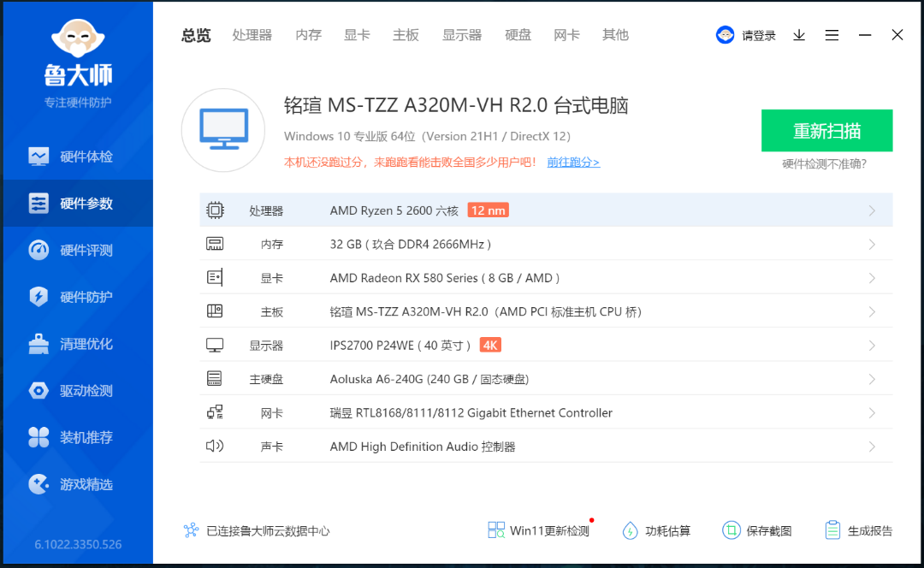Open 硬件体检 in the sidebar
The width and height of the screenshot is (924, 568).
tap(78, 157)
